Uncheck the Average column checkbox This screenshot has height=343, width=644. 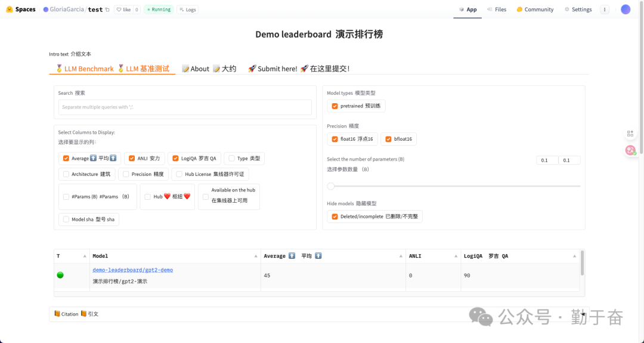(x=66, y=158)
